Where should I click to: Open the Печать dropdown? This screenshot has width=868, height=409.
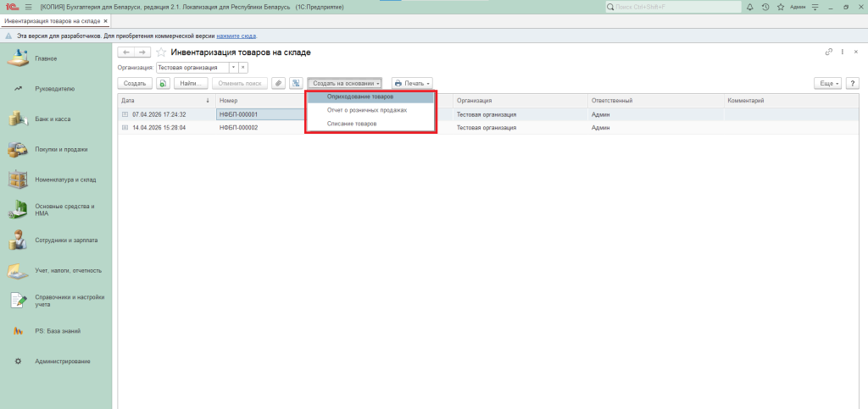pos(412,83)
